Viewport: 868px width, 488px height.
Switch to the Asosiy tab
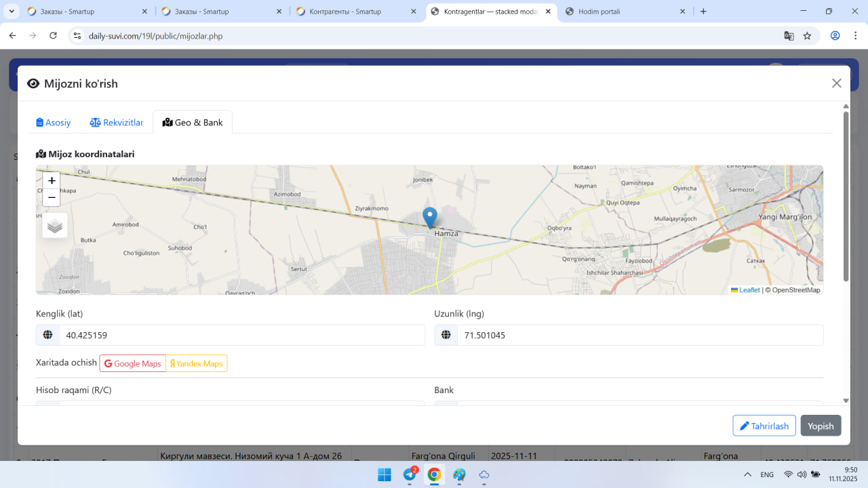coord(54,123)
